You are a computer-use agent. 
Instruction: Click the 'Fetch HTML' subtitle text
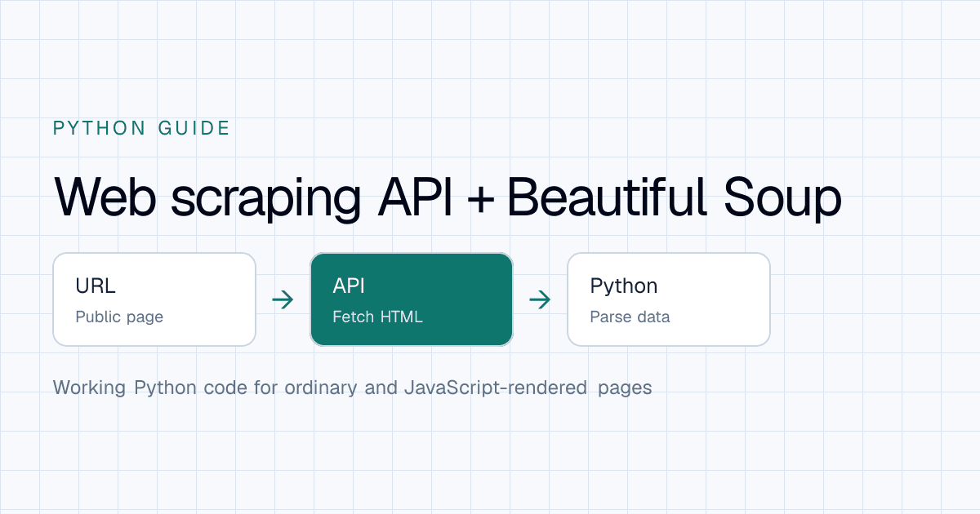click(378, 317)
